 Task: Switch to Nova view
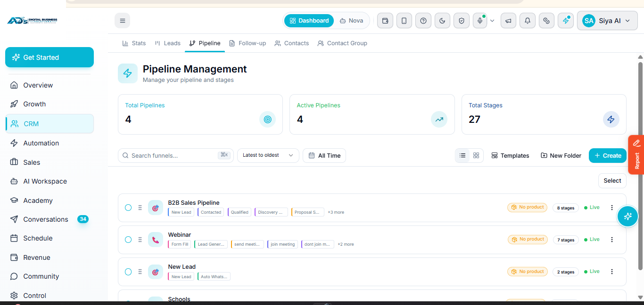(352, 21)
